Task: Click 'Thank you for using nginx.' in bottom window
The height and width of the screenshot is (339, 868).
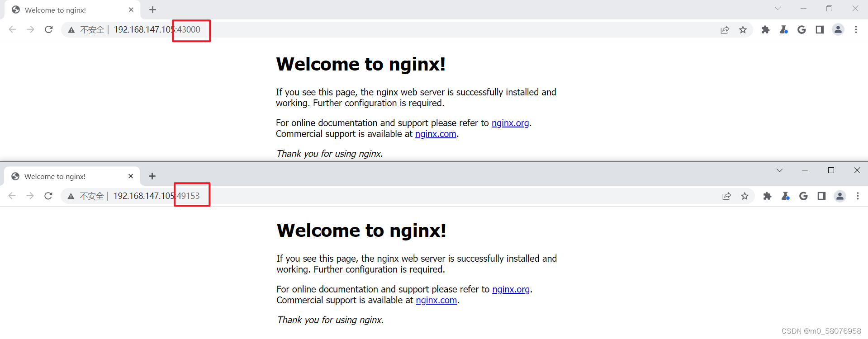Action: (330, 320)
